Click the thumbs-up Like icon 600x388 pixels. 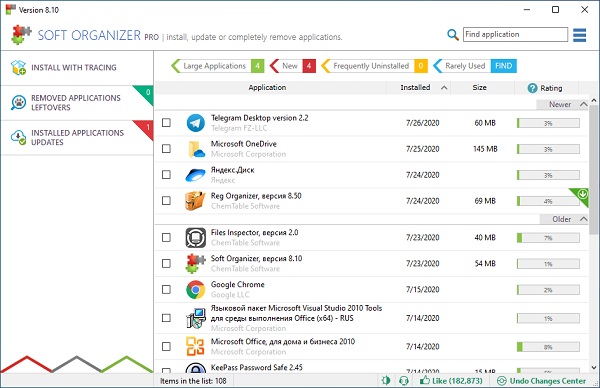(x=424, y=380)
